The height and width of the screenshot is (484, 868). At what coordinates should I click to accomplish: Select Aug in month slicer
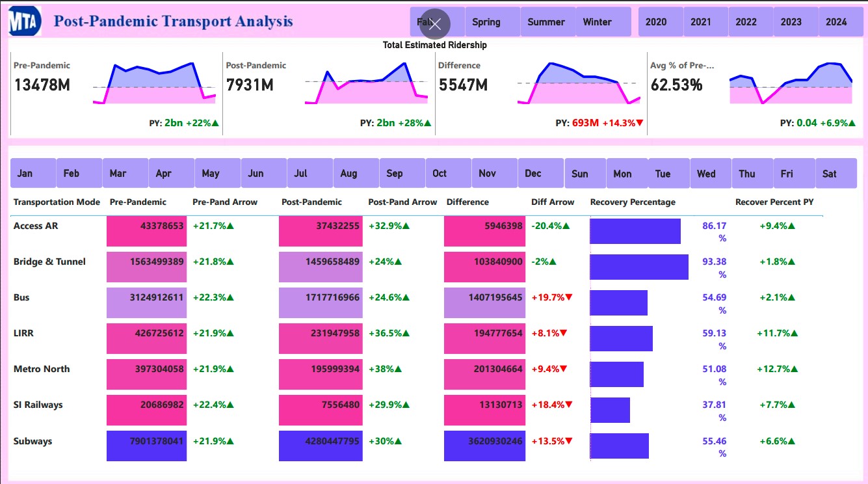pos(356,173)
